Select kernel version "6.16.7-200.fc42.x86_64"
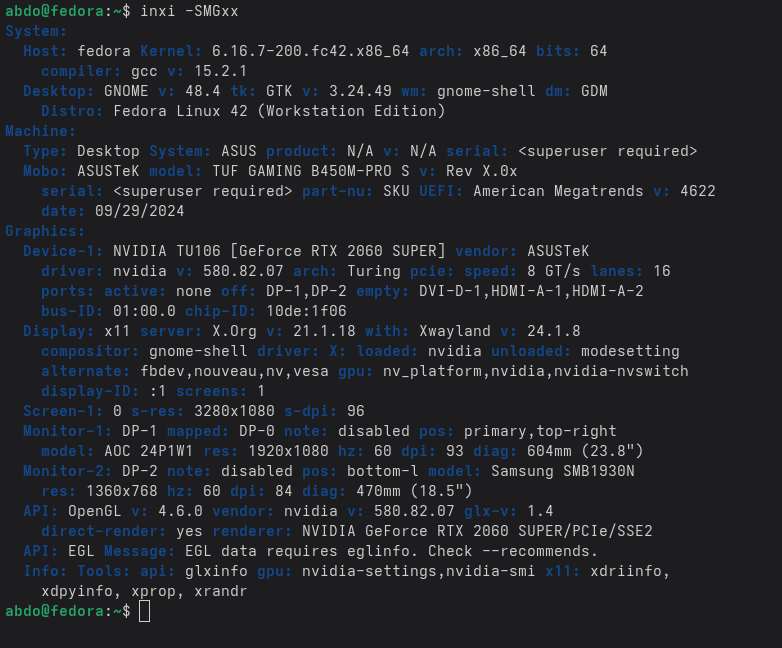 click(x=310, y=51)
